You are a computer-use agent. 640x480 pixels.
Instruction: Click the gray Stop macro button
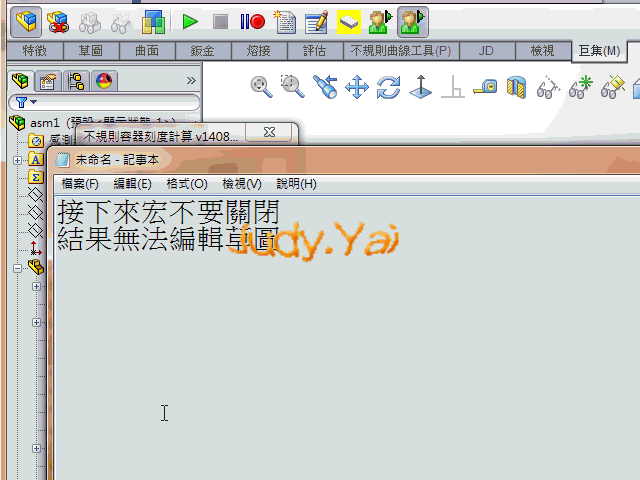[x=220, y=22]
